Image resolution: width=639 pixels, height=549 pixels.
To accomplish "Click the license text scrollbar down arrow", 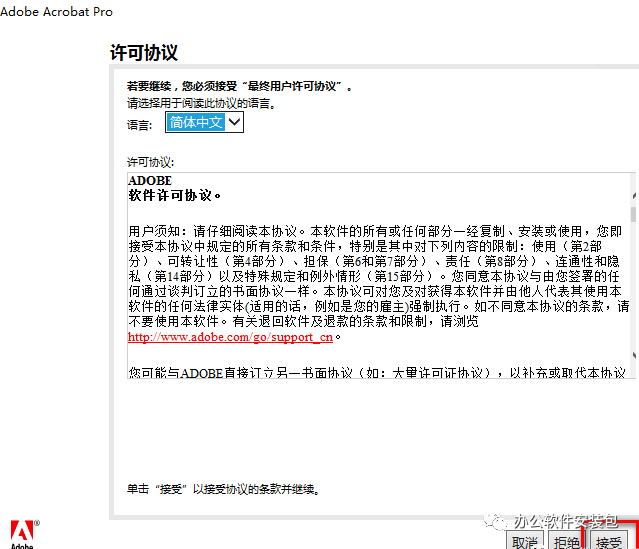I will click(634, 355).
